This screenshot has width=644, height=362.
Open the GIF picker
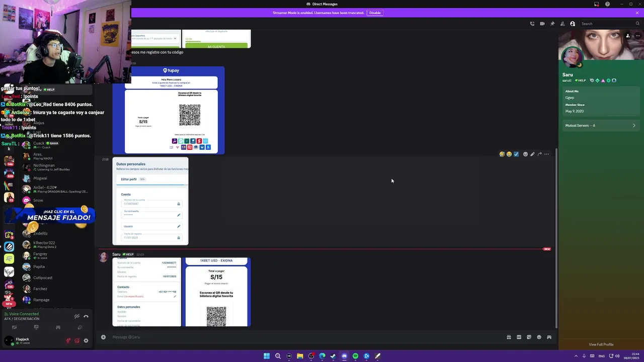tap(519, 337)
